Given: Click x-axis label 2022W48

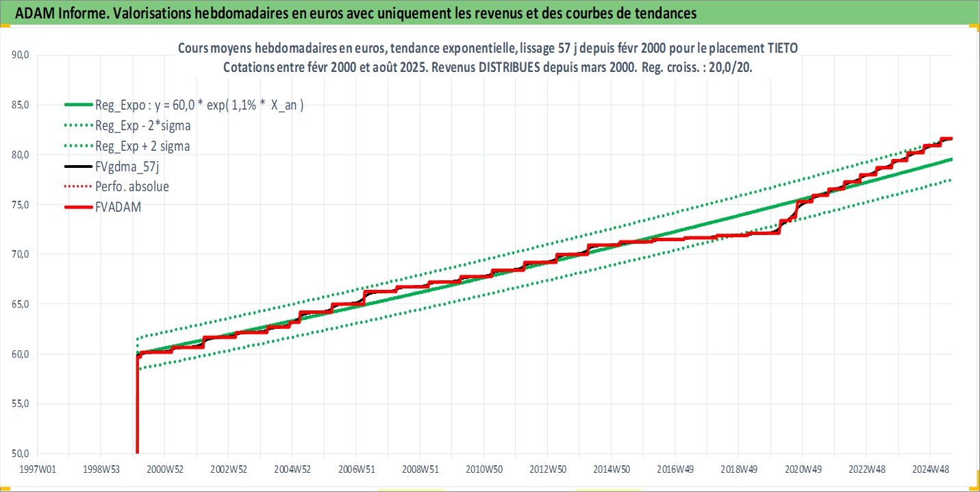Looking at the screenshot, I should pyautogui.click(x=866, y=469).
